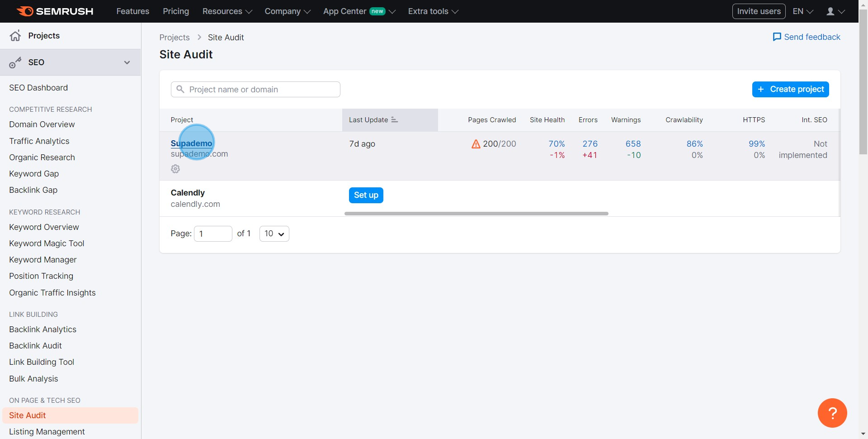Click the Last Update sort icon
This screenshot has height=439, width=868.
tap(394, 120)
